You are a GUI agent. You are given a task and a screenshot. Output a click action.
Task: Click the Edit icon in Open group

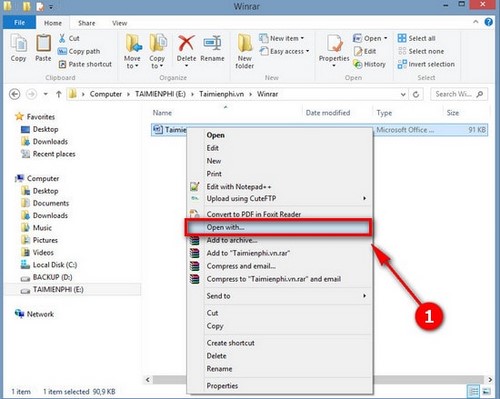coord(358,51)
